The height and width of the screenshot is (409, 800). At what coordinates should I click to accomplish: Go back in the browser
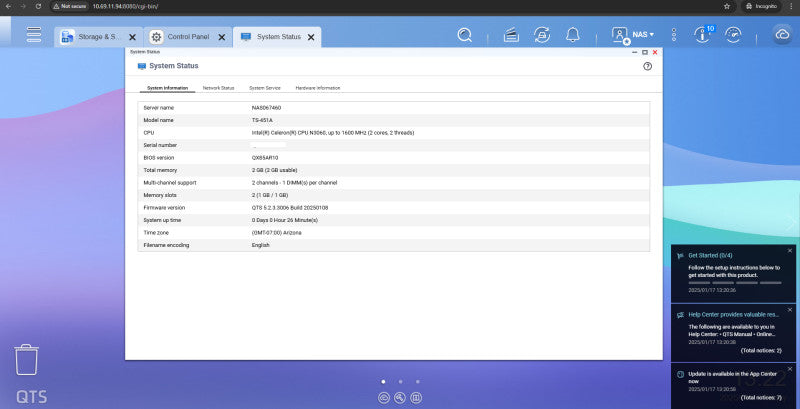click(x=8, y=6)
